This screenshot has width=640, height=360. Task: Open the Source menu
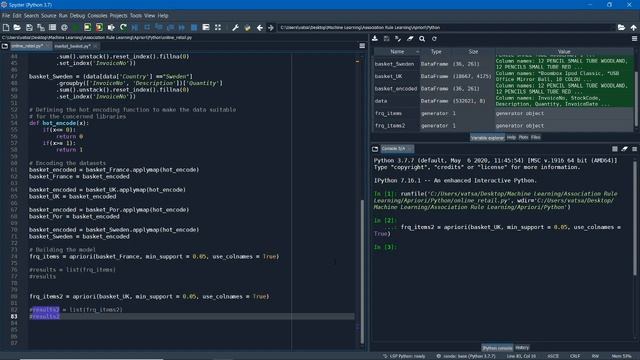tap(49, 16)
